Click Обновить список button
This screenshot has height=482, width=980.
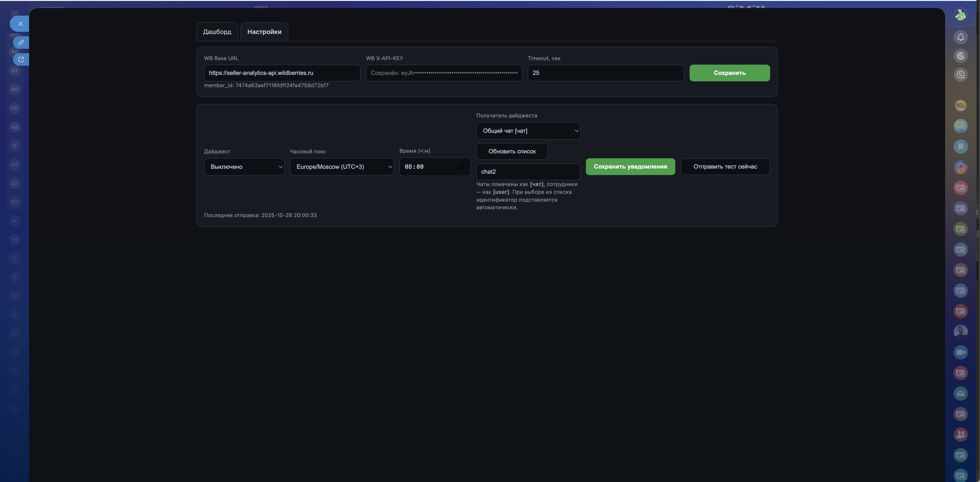pyautogui.click(x=512, y=151)
